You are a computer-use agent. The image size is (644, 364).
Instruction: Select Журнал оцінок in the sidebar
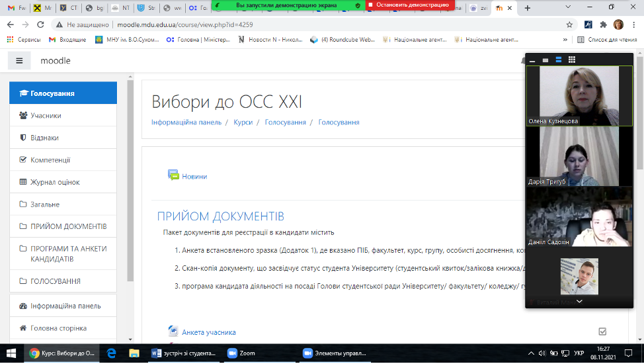point(55,182)
